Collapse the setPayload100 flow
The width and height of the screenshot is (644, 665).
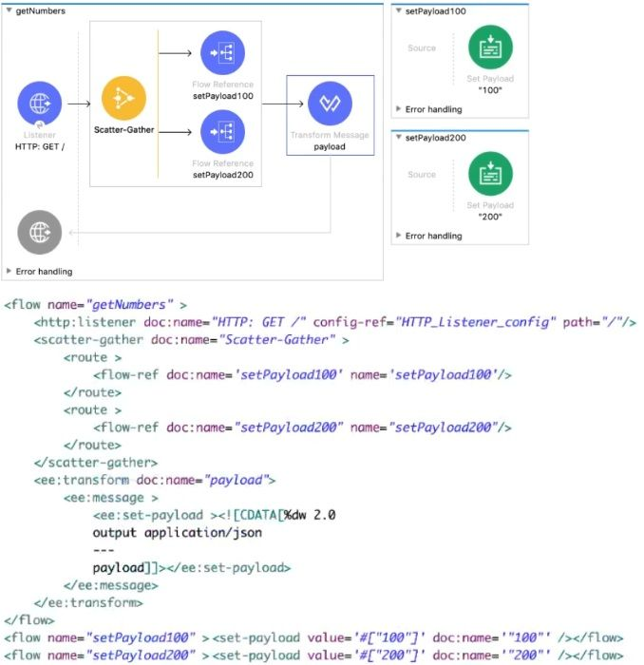tap(399, 10)
